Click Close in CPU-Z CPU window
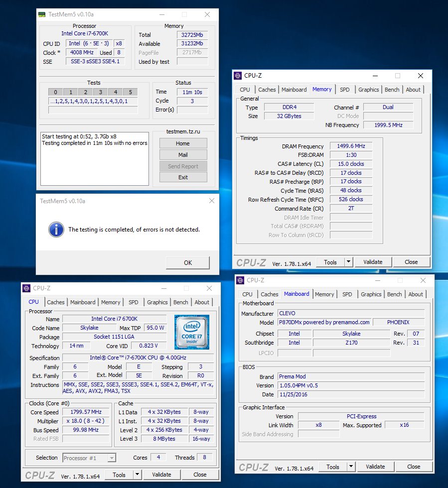The width and height of the screenshot is (448, 488). tap(200, 475)
